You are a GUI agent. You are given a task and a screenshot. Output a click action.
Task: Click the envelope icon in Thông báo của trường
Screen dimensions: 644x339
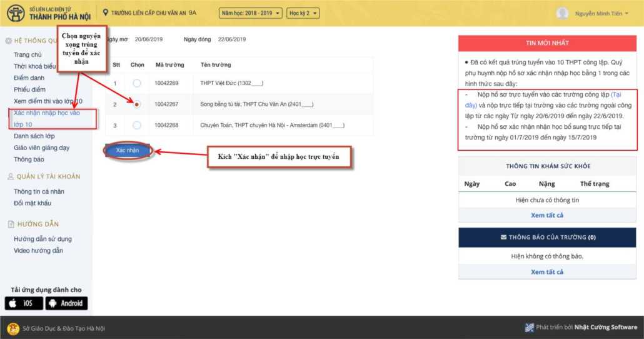(x=504, y=238)
